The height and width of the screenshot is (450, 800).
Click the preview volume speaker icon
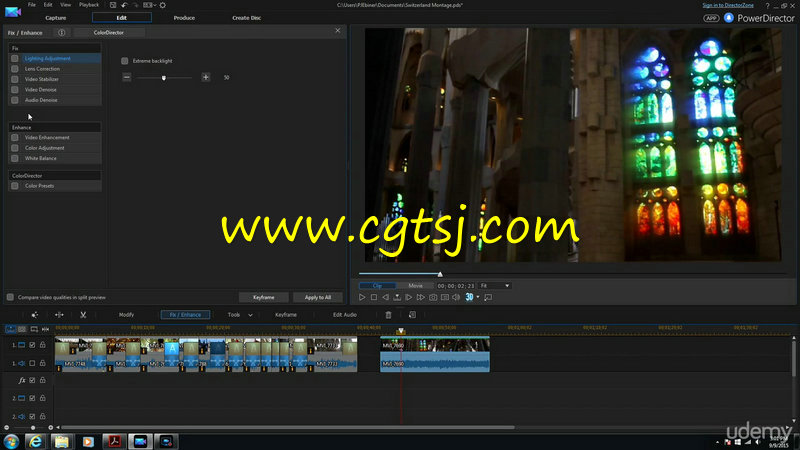(456, 297)
